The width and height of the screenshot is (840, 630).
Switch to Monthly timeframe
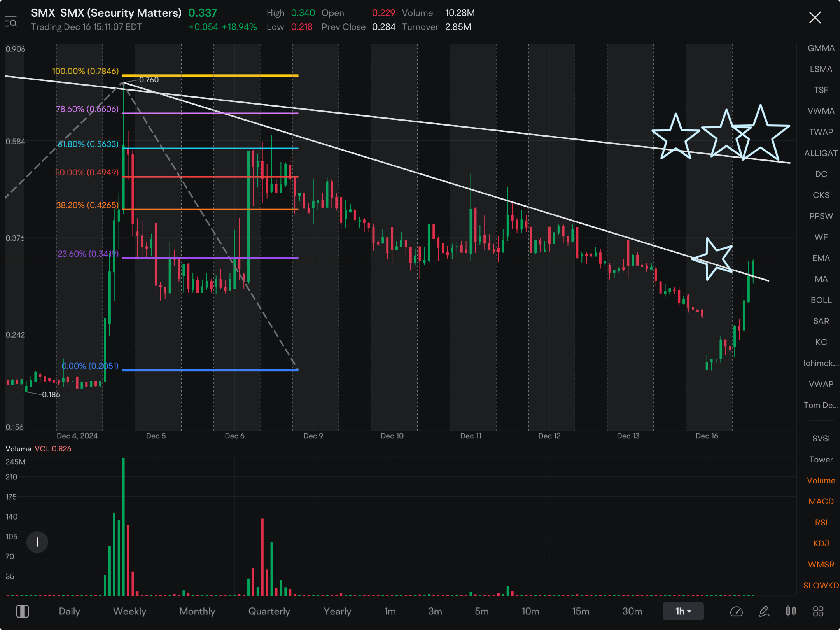click(x=197, y=611)
